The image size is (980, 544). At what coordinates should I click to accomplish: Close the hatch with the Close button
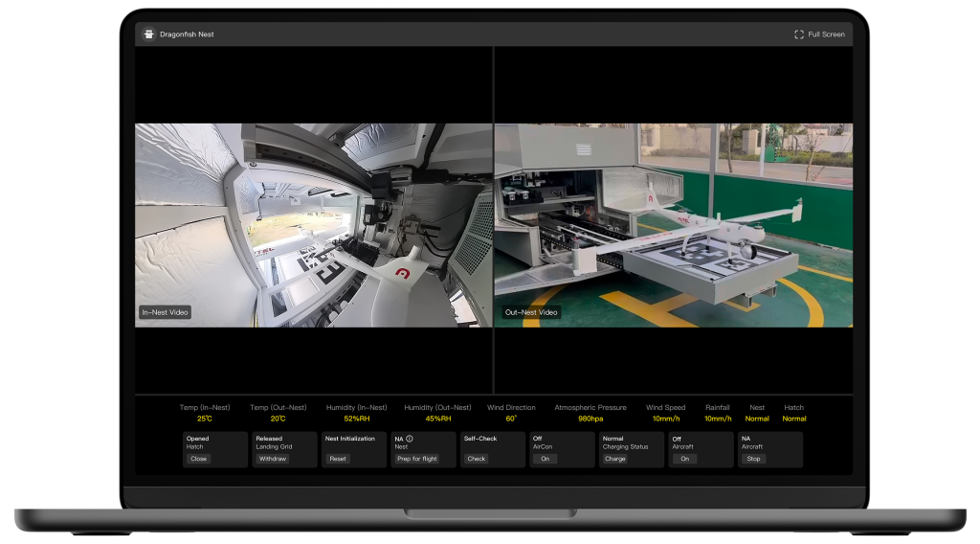pyautogui.click(x=198, y=459)
